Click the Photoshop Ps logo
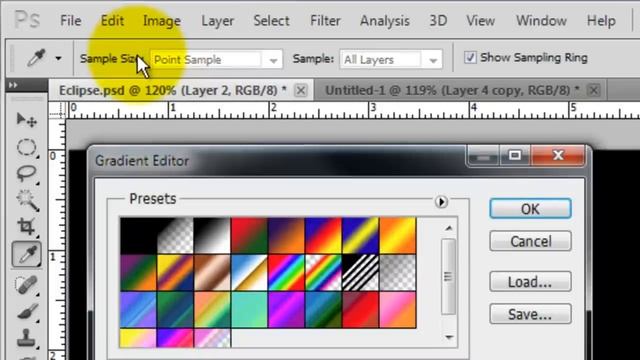 click(x=27, y=20)
